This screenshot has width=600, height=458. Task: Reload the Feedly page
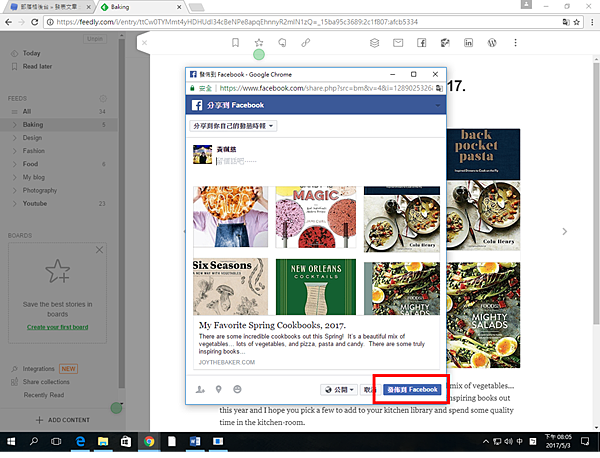pos(34,22)
